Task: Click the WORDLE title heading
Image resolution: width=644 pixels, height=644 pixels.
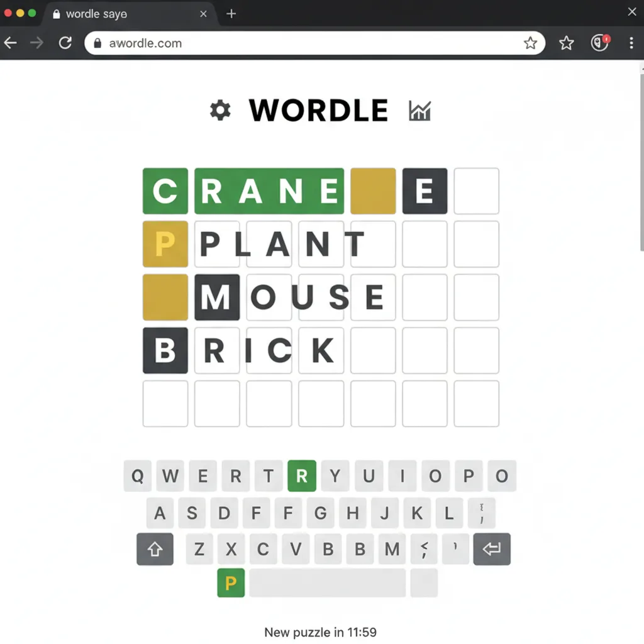Action: click(x=318, y=110)
